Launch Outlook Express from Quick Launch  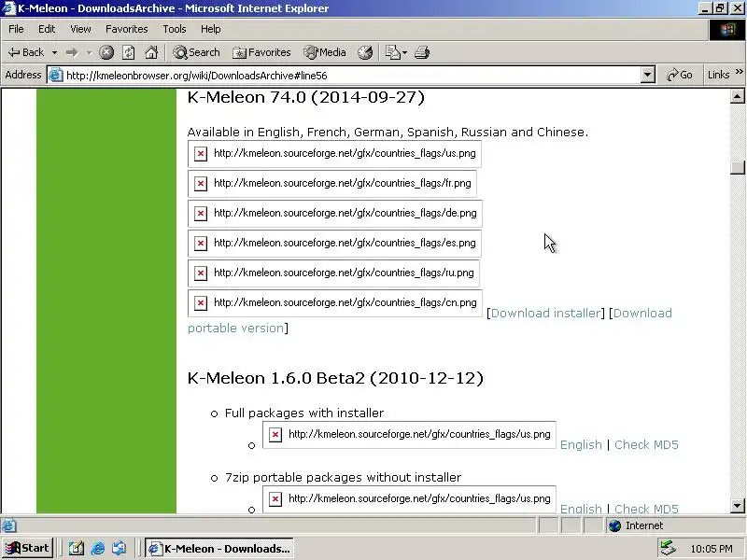tap(120, 549)
